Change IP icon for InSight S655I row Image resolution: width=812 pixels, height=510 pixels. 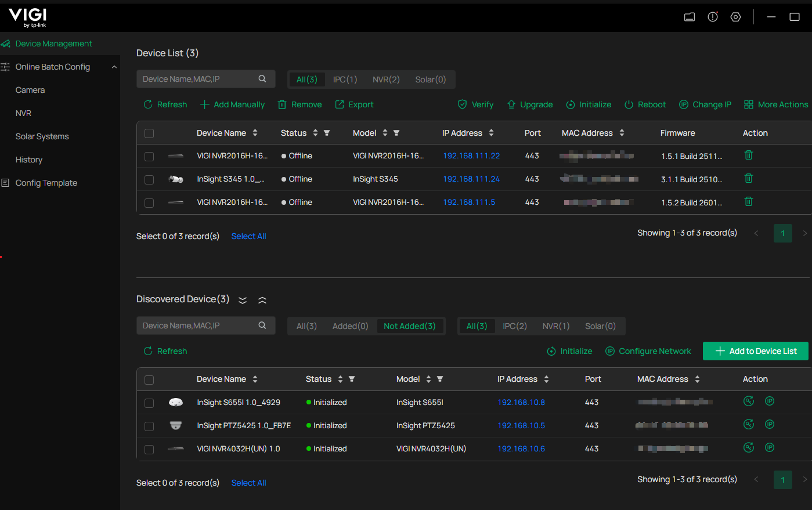click(770, 401)
